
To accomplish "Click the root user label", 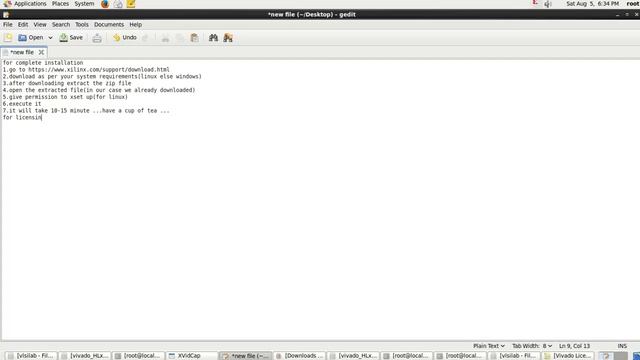I will pos(633,4).
